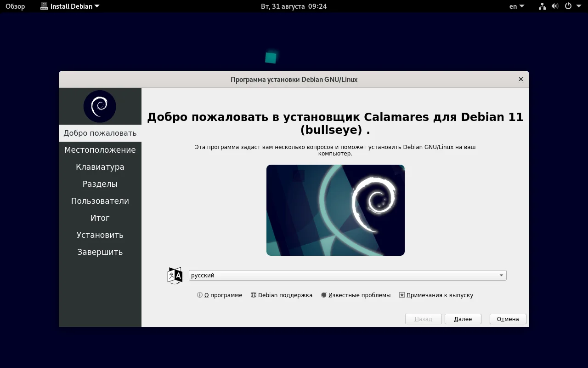Screen dimensions: 588x368
Task: Click the info icon next to «О программе»
Action: (199, 295)
